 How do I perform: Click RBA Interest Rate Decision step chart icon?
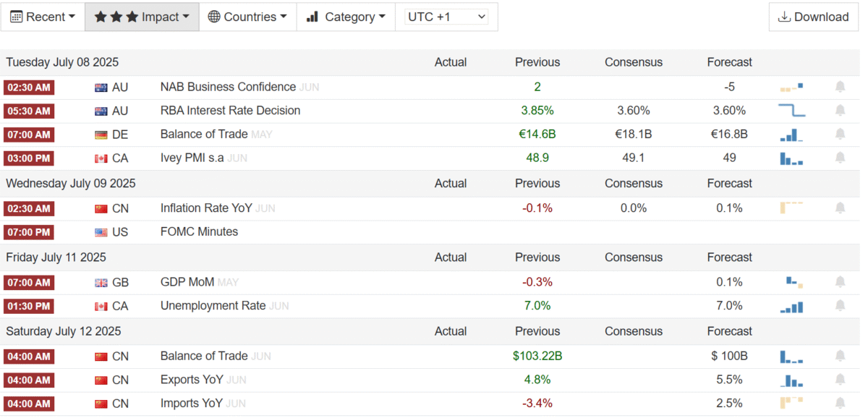click(x=791, y=111)
